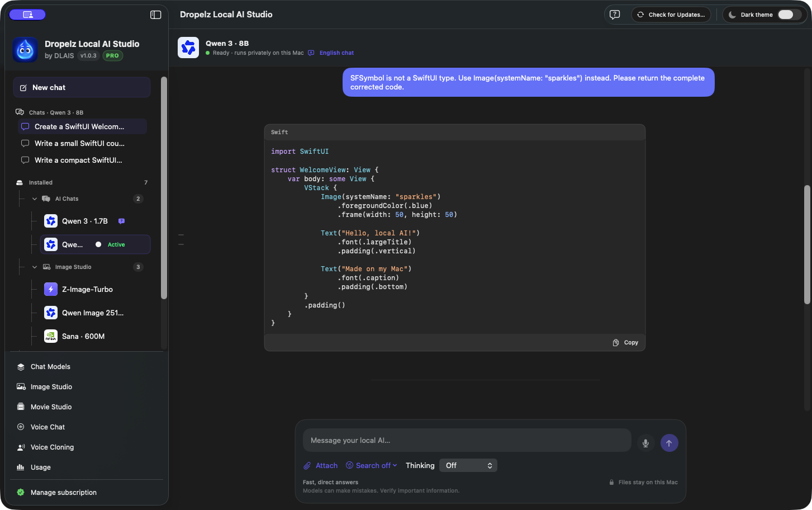Viewport: 812px width, 510px height.
Task: Click the chat area vertical scrollbar
Action: (807, 244)
